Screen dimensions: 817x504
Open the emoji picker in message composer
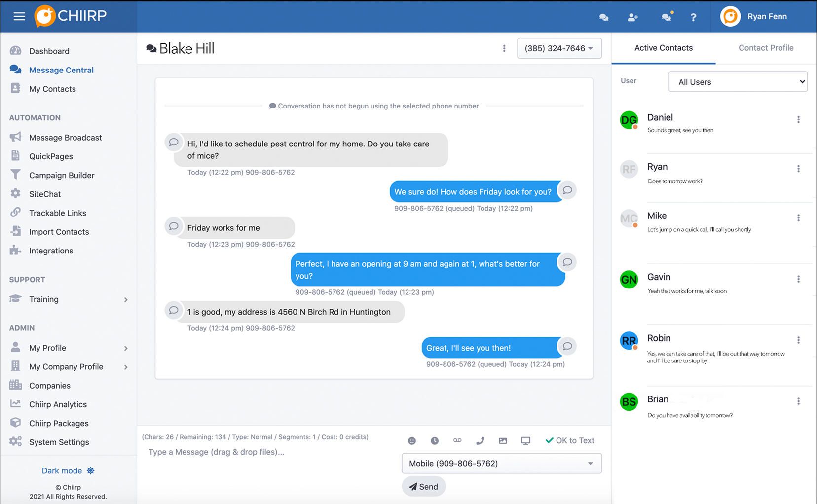[x=412, y=440]
